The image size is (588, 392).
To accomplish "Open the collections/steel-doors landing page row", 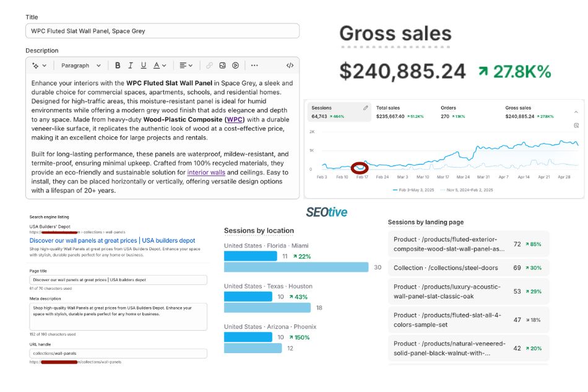I will [469, 268].
